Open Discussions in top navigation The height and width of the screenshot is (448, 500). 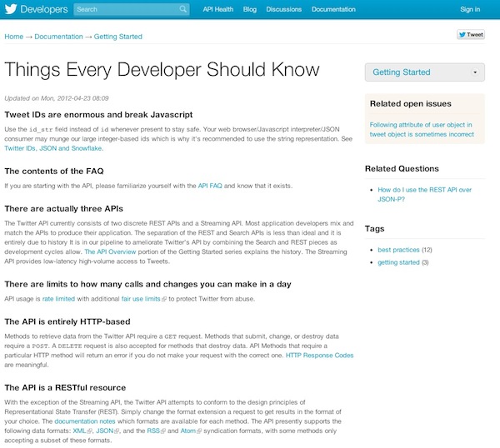click(x=284, y=9)
